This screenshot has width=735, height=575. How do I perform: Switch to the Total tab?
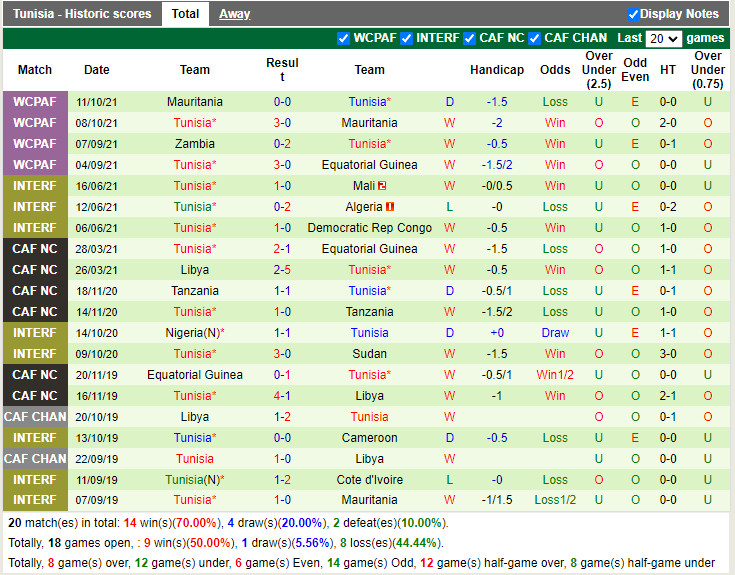[185, 14]
